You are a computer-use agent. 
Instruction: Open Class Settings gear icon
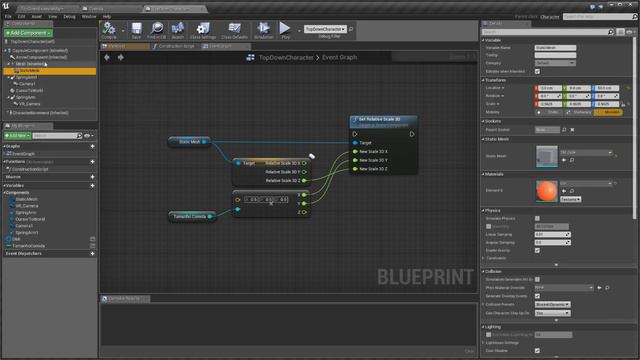pyautogui.click(x=202, y=29)
